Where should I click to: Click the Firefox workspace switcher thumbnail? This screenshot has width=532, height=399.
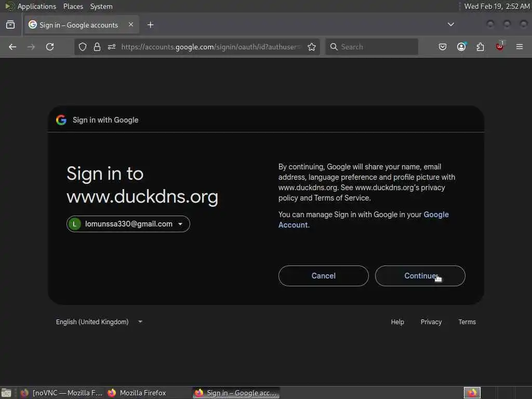[x=472, y=393]
